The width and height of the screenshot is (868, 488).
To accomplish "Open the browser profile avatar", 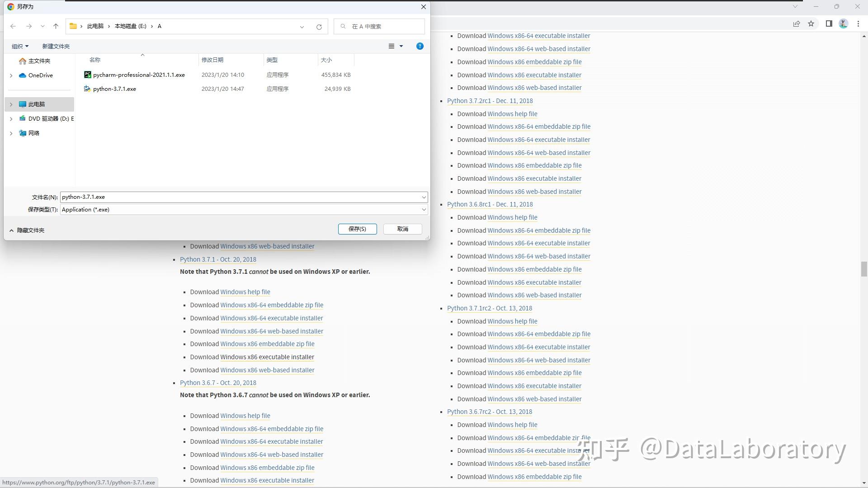I will (x=843, y=23).
